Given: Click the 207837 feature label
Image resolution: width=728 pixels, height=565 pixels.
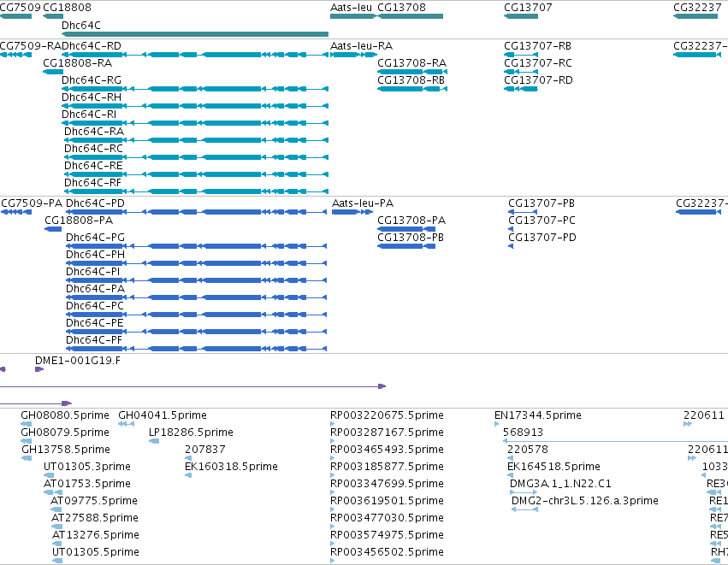Looking at the screenshot, I should click(x=205, y=450).
